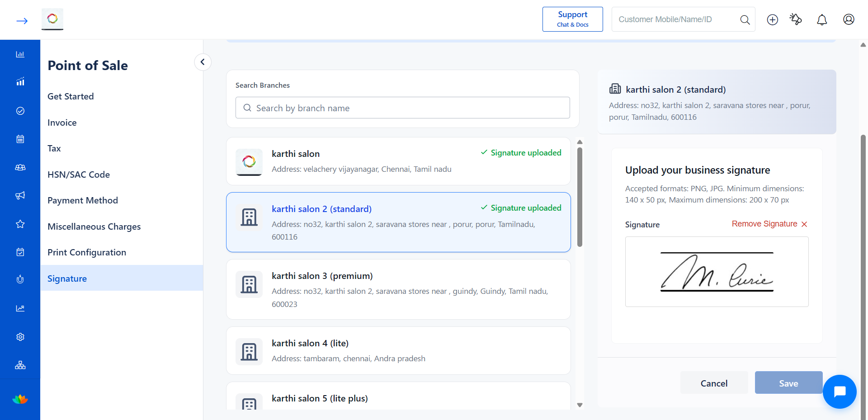Click the Search by branch name field
The width and height of the screenshot is (868, 420).
(402, 108)
